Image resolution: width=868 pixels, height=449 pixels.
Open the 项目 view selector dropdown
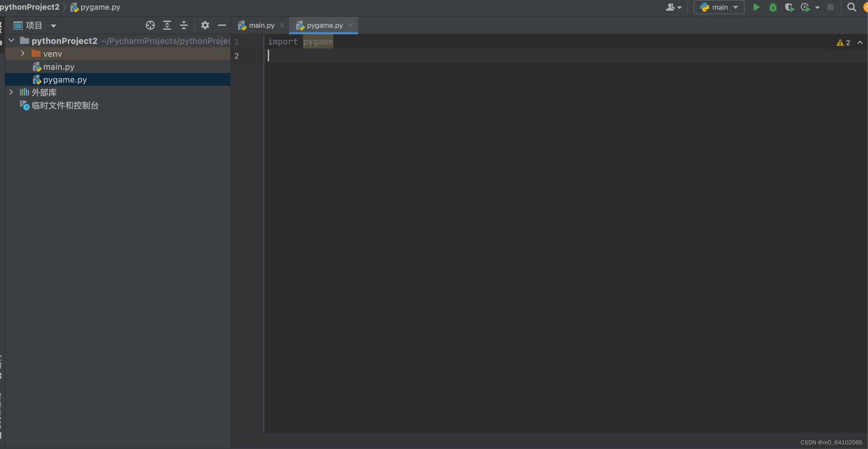[53, 26]
